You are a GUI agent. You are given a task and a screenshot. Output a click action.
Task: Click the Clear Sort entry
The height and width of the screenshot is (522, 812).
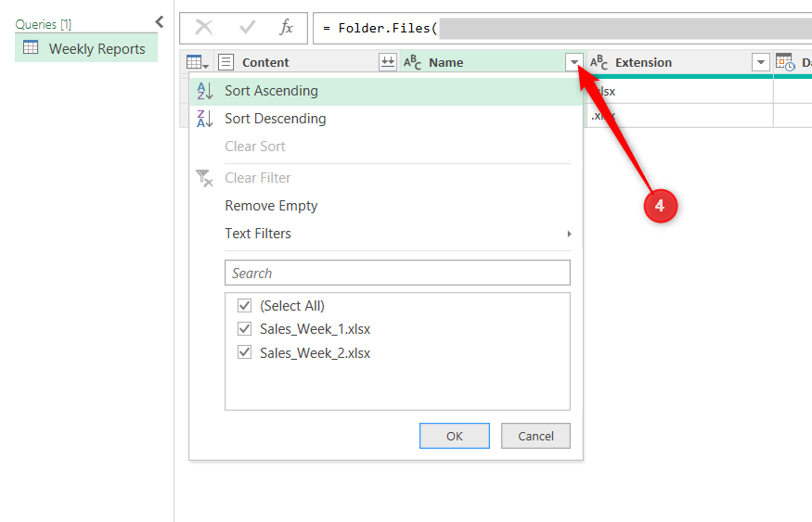(x=386, y=146)
